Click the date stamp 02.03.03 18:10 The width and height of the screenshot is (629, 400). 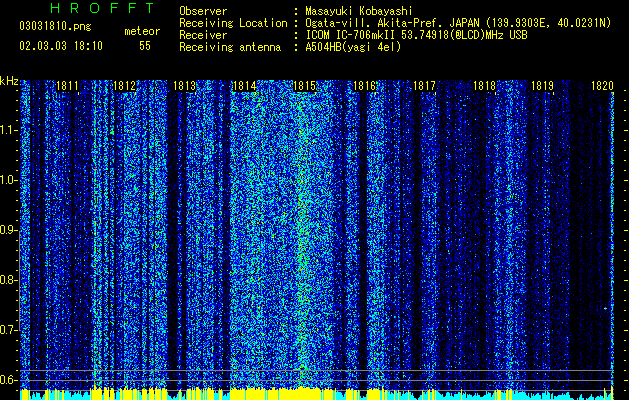tap(61, 46)
